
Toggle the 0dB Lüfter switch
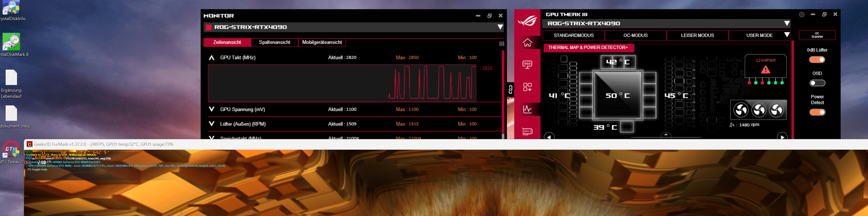click(x=817, y=60)
